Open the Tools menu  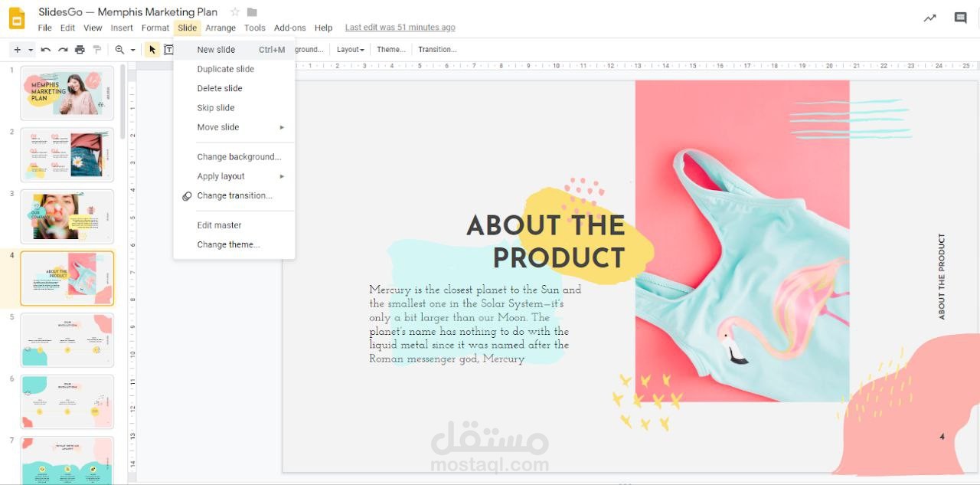pos(255,28)
